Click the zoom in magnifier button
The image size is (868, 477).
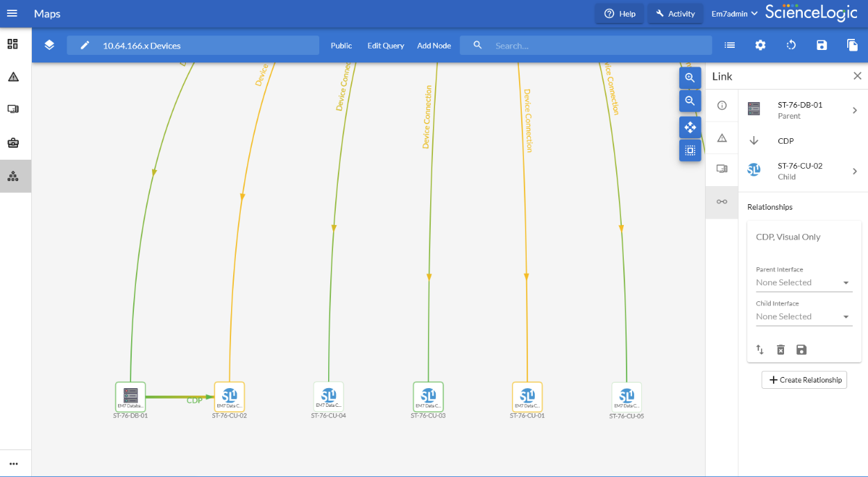(690, 78)
